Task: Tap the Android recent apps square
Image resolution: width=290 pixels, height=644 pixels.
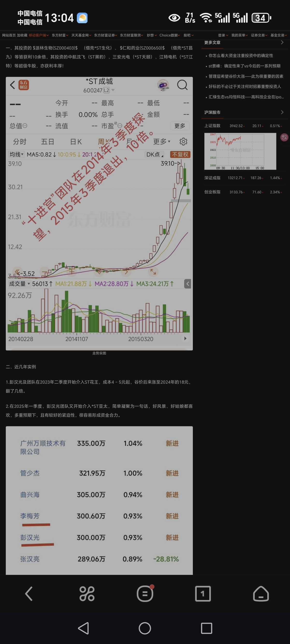Action: coord(206,628)
